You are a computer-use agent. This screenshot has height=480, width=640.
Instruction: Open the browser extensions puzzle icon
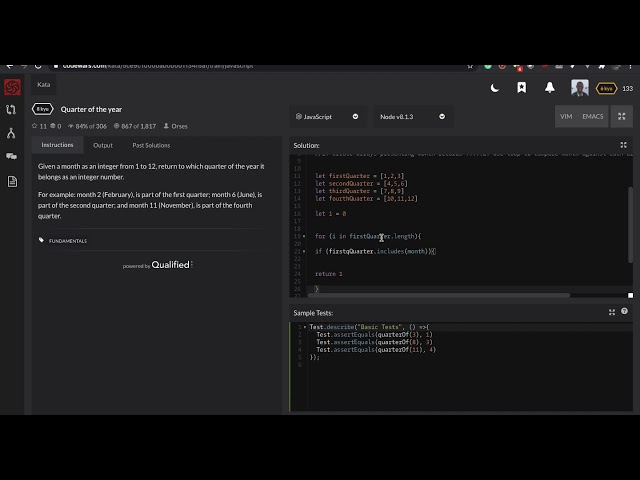point(602,66)
